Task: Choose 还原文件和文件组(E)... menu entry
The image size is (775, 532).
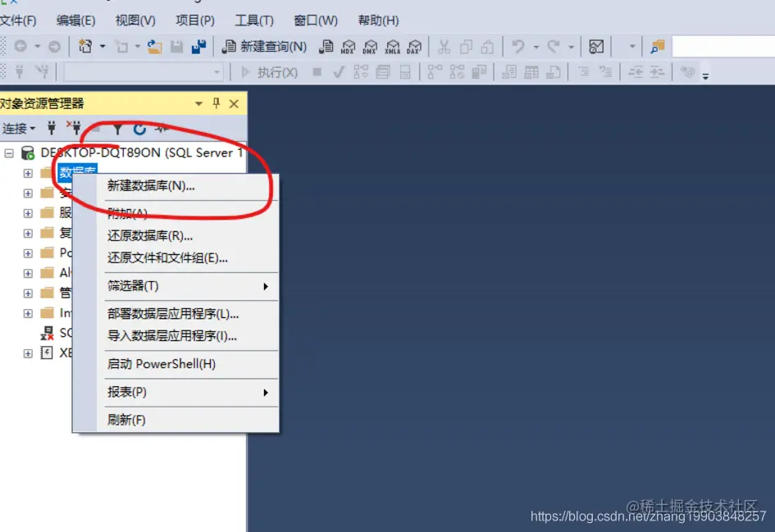Action: coord(176,258)
